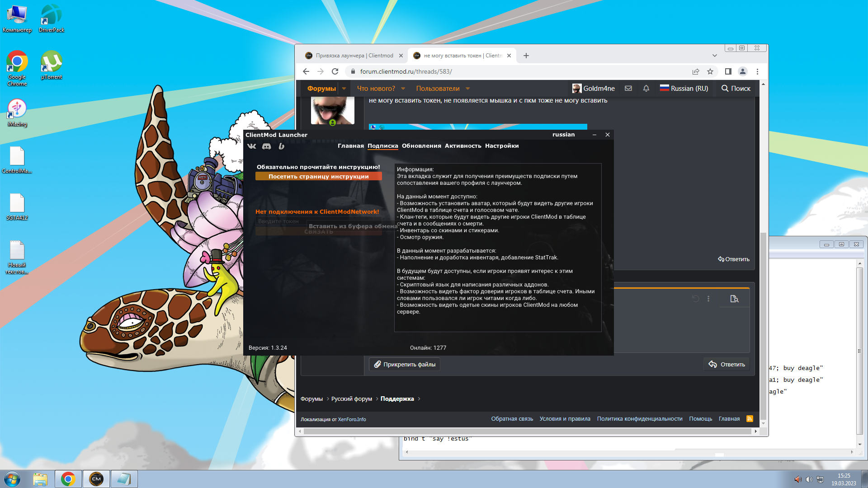The height and width of the screenshot is (488, 868).
Task: Open the Goldm4ne user account menu
Action: point(593,89)
